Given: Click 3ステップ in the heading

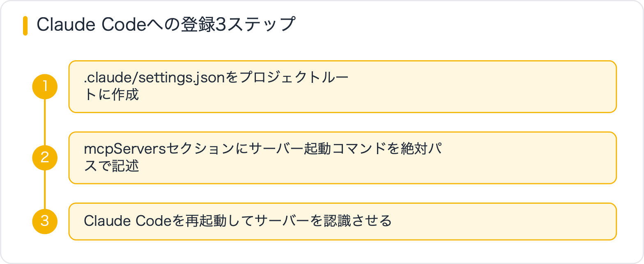Looking at the screenshot, I should pyautogui.click(x=255, y=25).
